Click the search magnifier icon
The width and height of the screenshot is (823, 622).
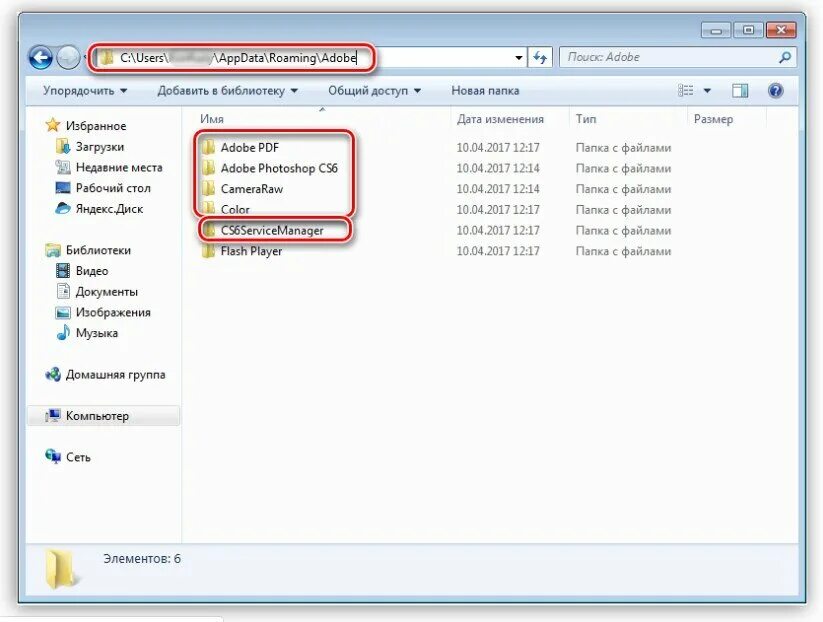(x=785, y=57)
